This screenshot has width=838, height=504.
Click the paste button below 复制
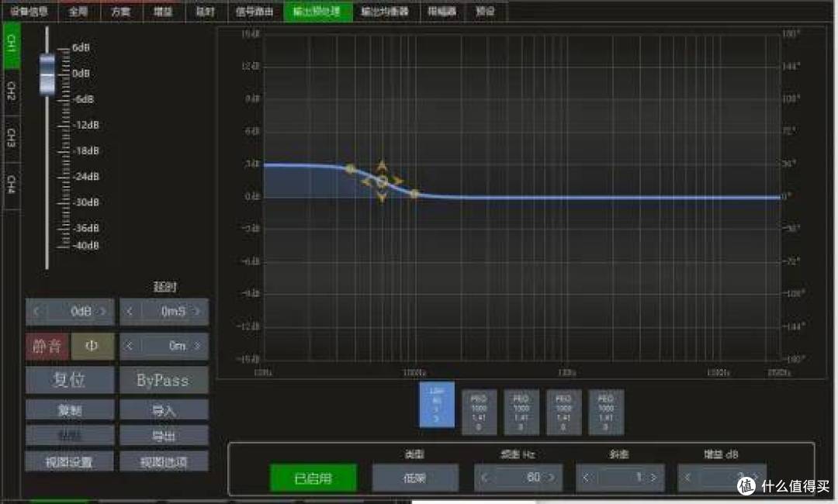click(70, 436)
